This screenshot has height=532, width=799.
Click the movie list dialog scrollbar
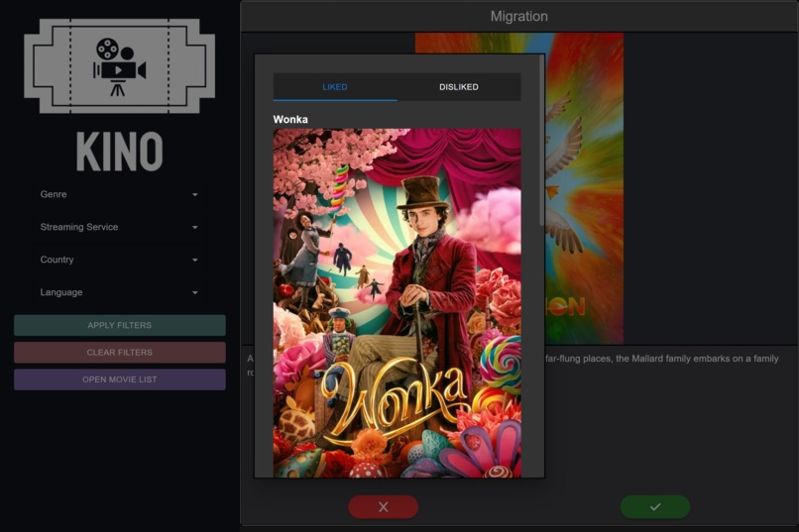tap(541, 141)
